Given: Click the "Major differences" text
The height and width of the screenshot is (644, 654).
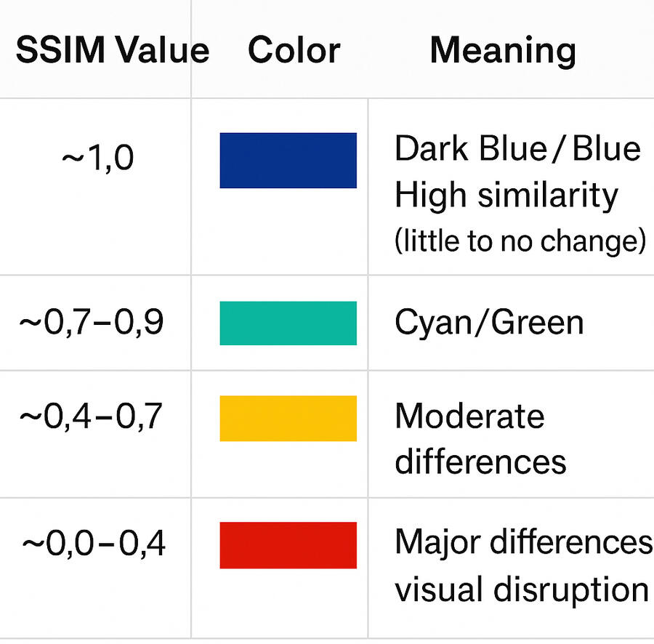Looking at the screenshot, I should (523, 542).
